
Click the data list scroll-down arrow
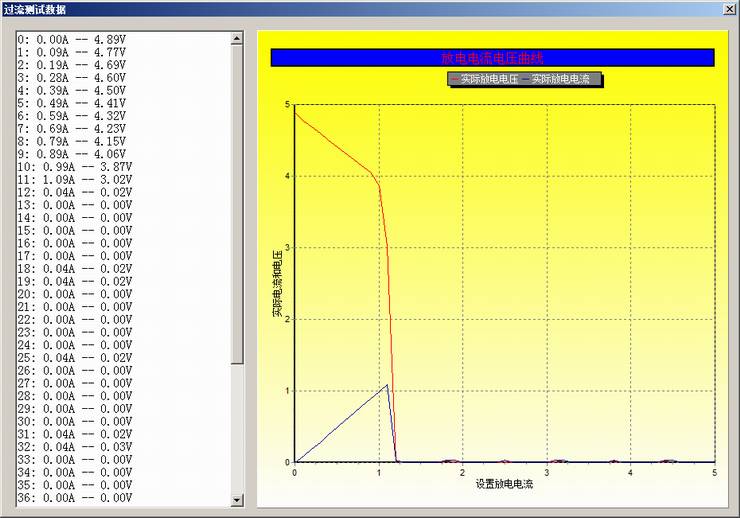pyautogui.click(x=237, y=499)
